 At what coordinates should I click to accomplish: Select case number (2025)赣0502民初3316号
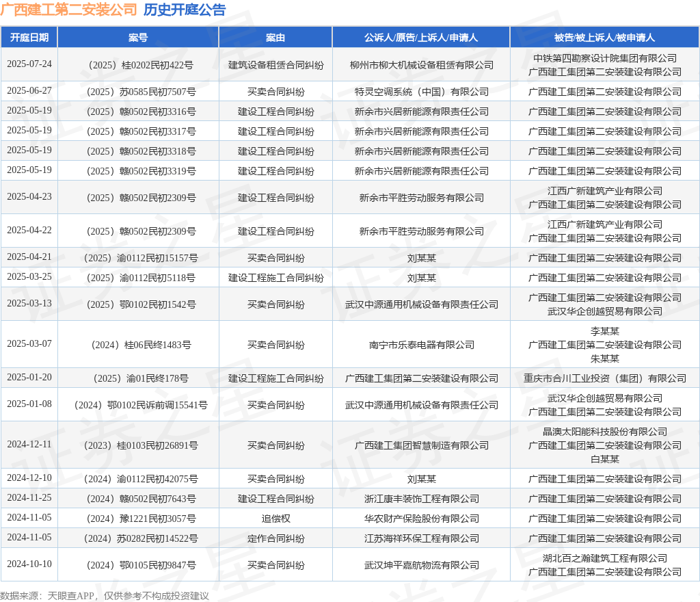point(141,112)
